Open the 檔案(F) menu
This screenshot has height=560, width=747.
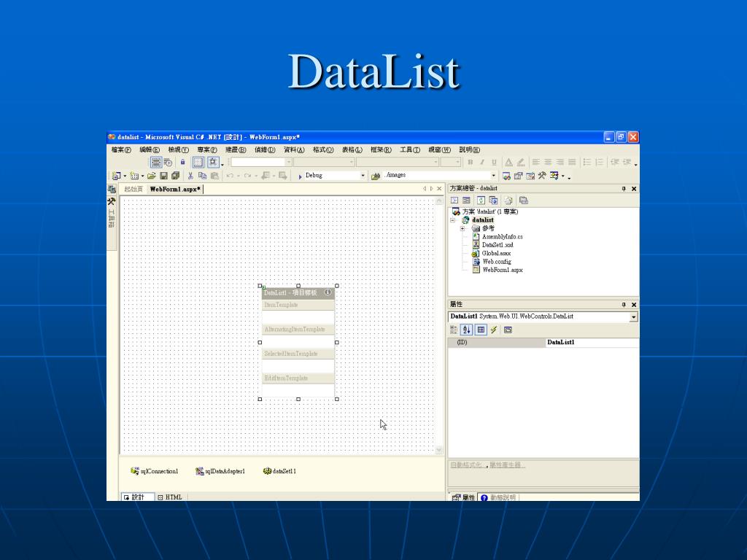pos(121,150)
